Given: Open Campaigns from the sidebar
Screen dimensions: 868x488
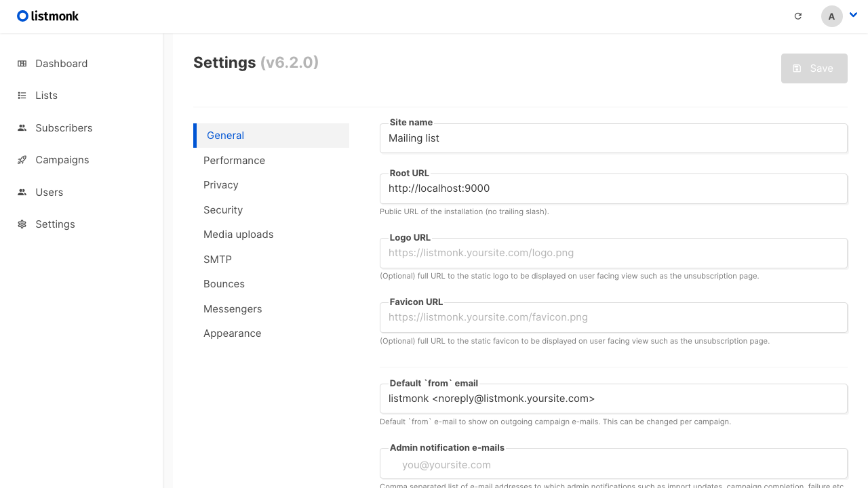Looking at the screenshot, I should click(x=62, y=160).
